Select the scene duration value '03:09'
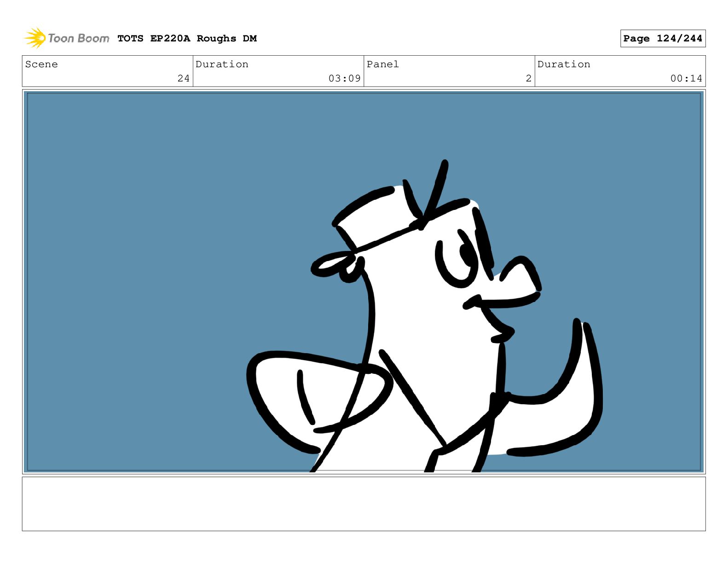The width and height of the screenshot is (728, 564). click(344, 79)
